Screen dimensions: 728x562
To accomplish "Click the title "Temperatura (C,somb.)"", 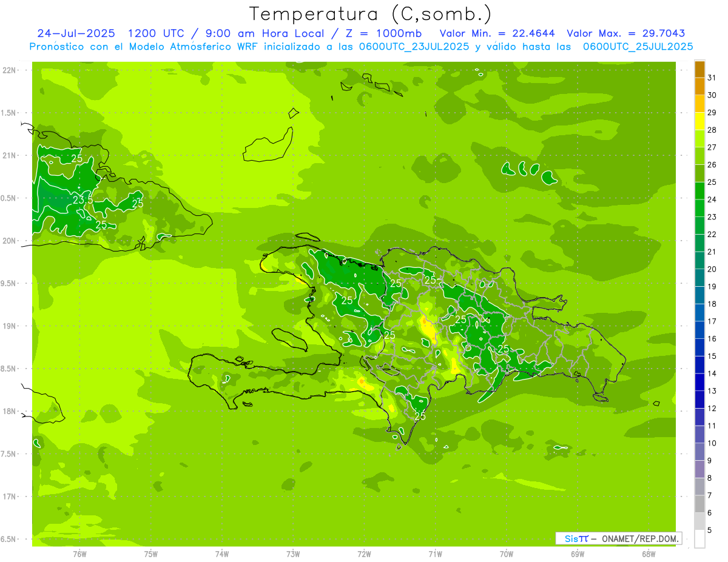I will click(370, 15).
